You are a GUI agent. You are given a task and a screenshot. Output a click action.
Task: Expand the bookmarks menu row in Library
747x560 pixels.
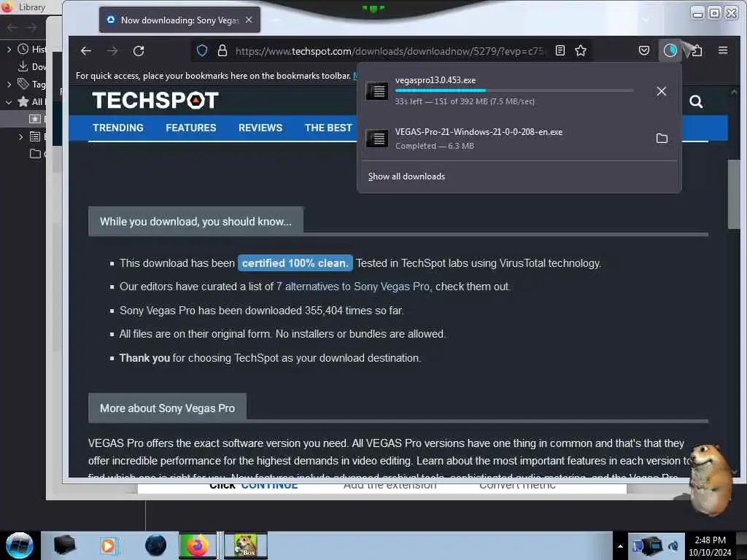pyautogui.click(x=20, y=136)
